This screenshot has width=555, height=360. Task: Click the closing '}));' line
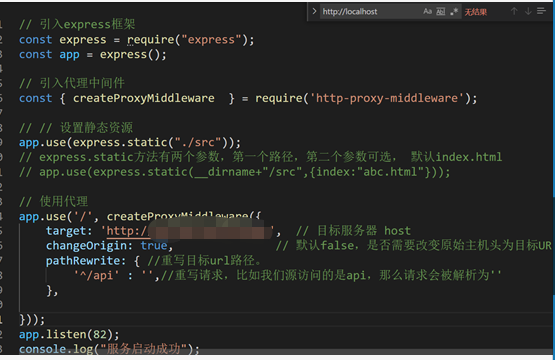point(32,320)
